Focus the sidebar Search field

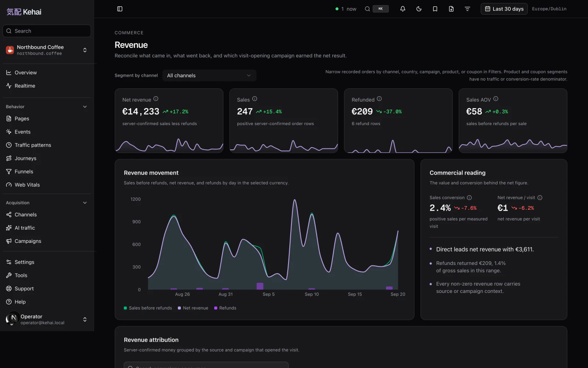click(x=47, y=31)
